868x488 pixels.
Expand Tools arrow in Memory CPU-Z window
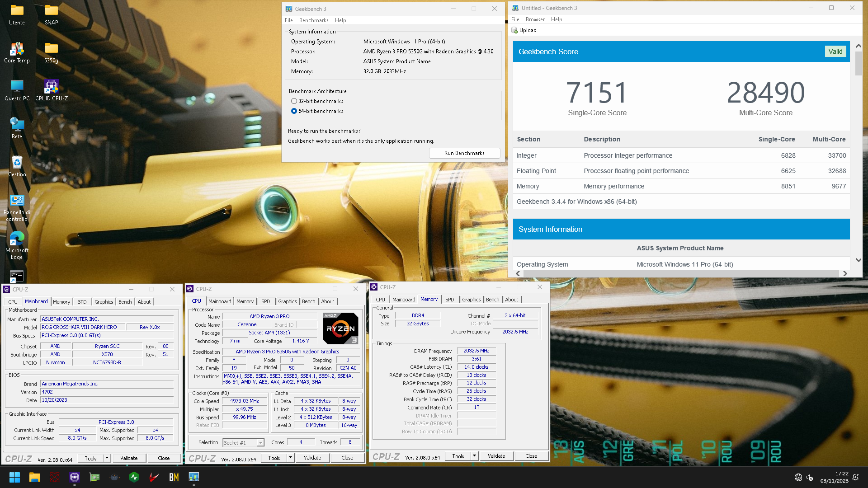[x=475, y=456]
